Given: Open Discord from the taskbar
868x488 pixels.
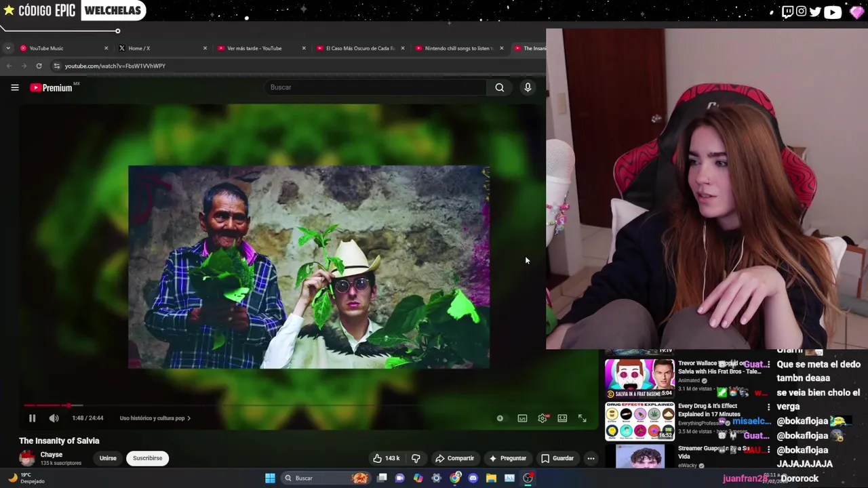Looking at the screenshot, I should coord(473,479).
